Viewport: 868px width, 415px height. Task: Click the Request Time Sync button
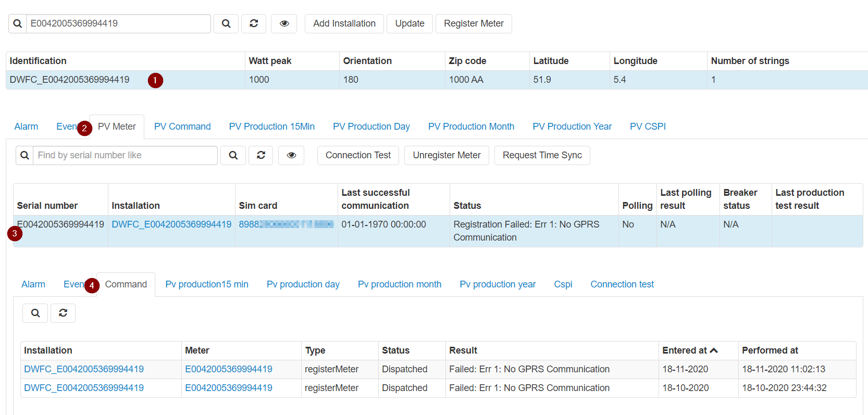[x=542, y=155]
